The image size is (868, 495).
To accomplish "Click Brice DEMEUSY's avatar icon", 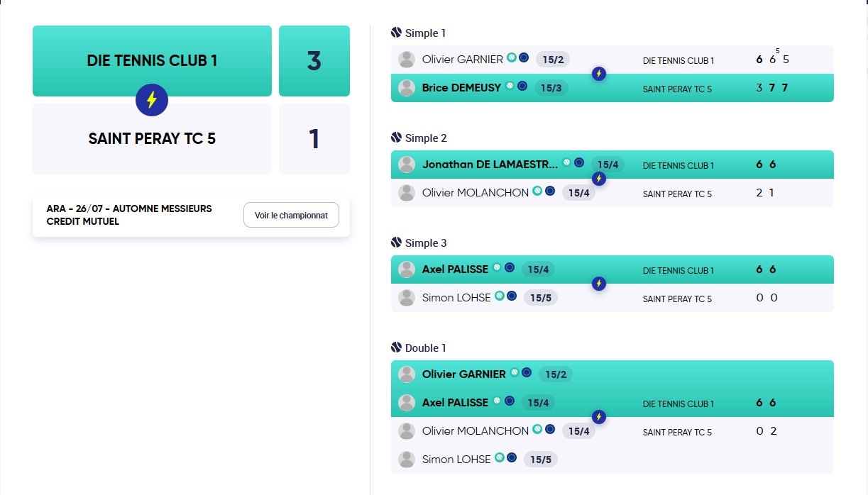I will coord(407,88).
